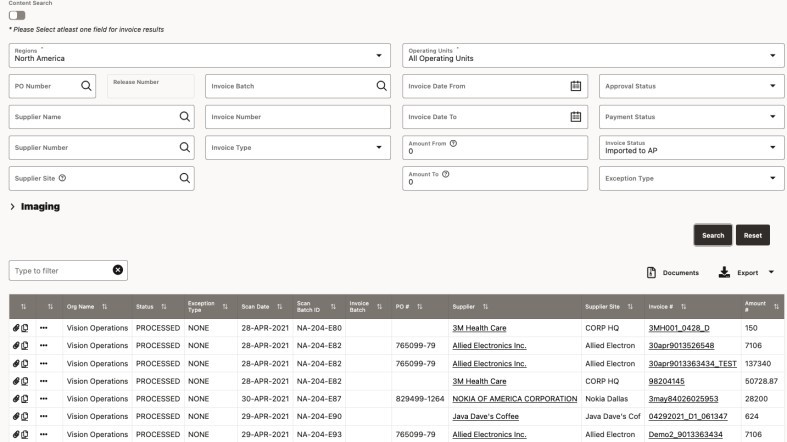Screen dimensions: 787x442
Task: Click the Search button
Action: click(712, 235)
